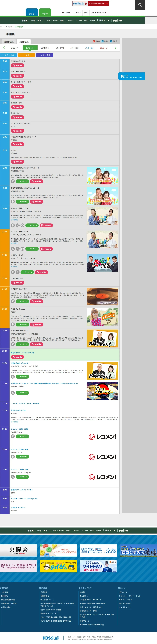This screenshot has height=644, width=157.
Task: Click ちびっこイングリッシュコンテスト banner
Action: pos(58,551)
